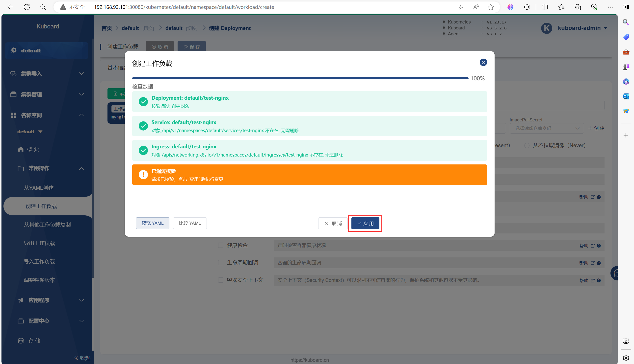634x364 pixels.
Task: Check the 生命周期回调 checkbox
Action: 220,263
